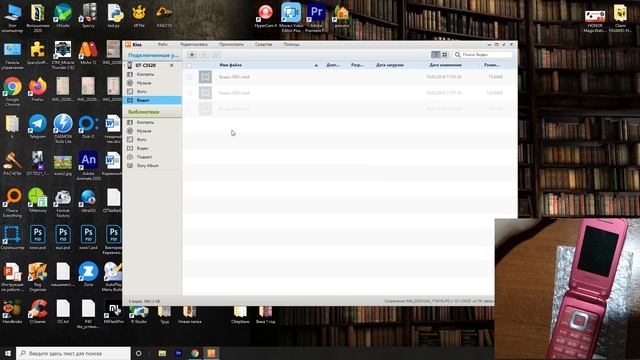Open HyperCam 4 desktop icon
640x360 pixels.
pyautogui.click(x=265, y=16)
